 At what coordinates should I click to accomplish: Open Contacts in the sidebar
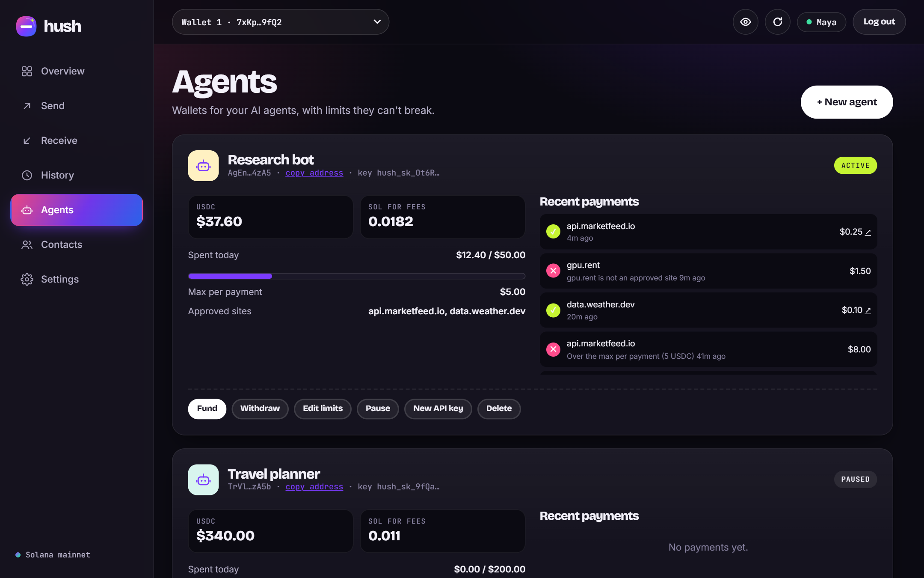[x=77, y=244]
